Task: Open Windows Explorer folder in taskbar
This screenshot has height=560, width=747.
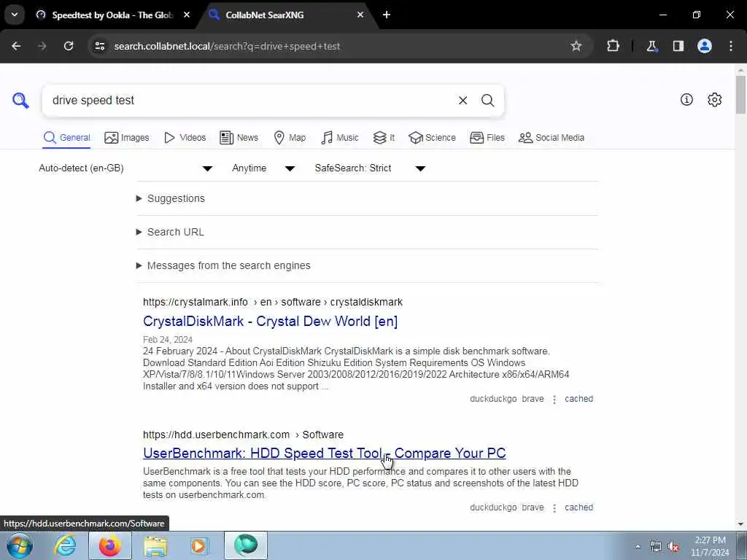Action: click(x=155, y=545)
